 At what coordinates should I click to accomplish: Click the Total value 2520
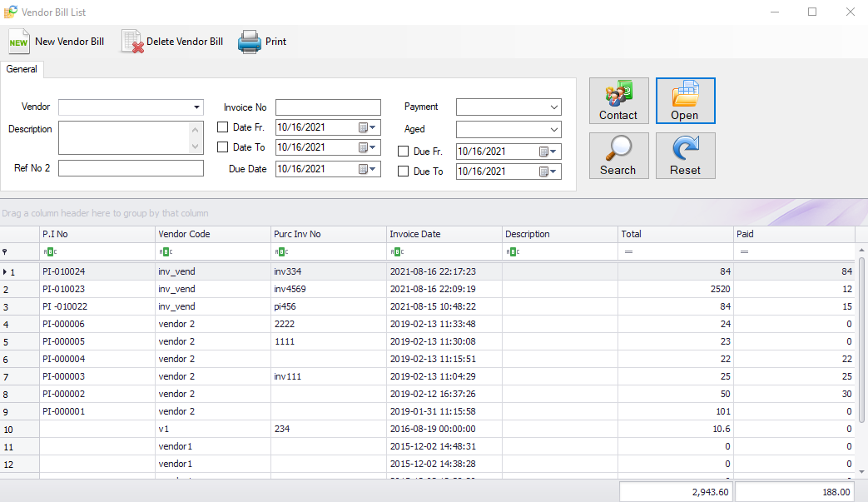pyautogui.click(x=720, y=289)
